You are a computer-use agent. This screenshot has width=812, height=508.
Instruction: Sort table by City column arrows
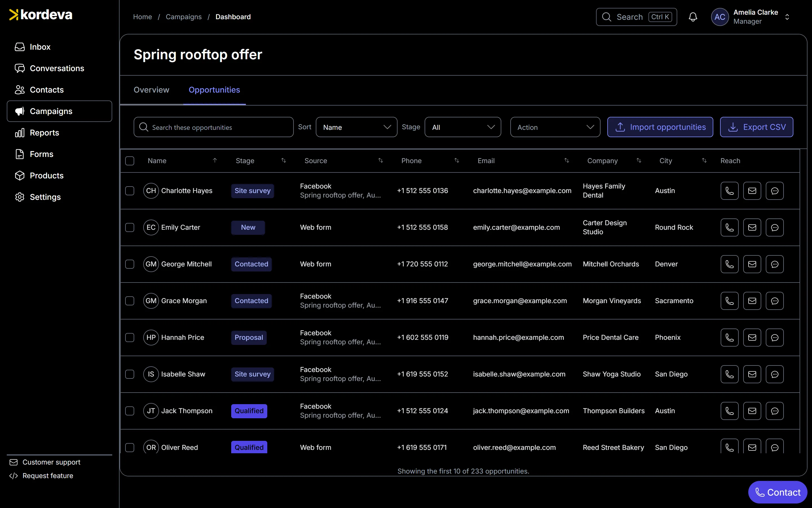click(704, 161)
